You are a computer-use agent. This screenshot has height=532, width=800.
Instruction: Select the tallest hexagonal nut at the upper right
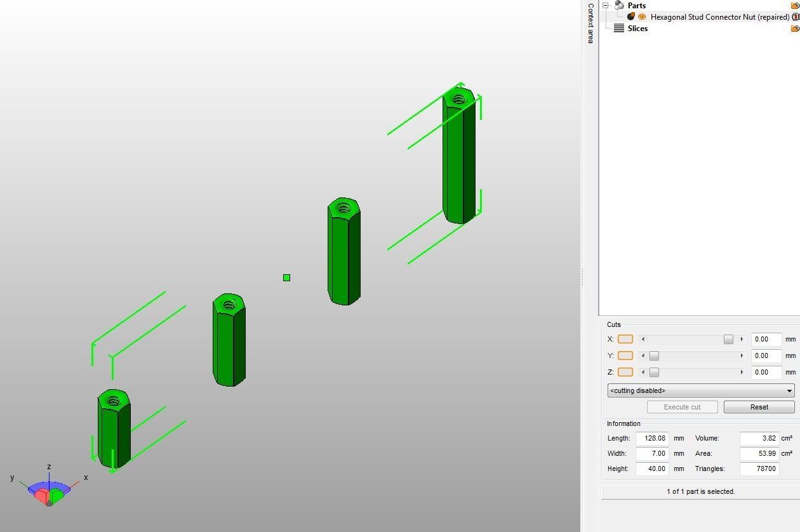pos(459,156)
